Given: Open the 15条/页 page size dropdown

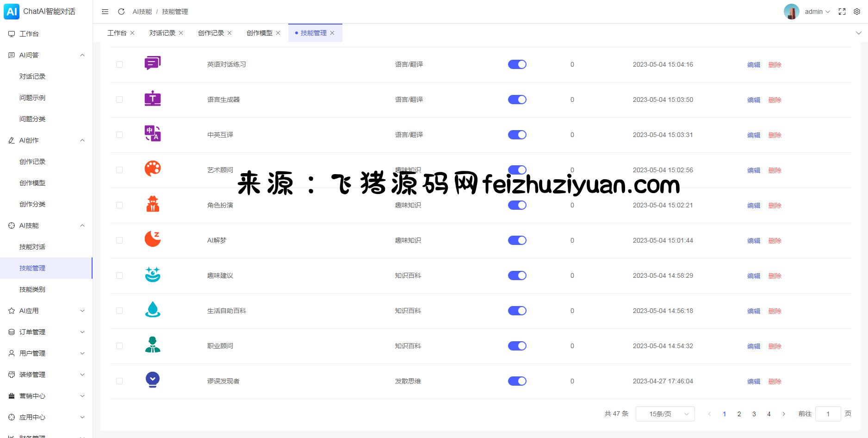Looking at the screenshot, I should point(665,414).
